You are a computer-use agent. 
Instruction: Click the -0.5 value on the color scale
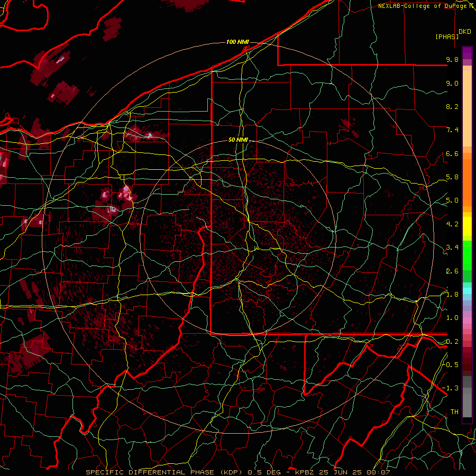tap(451, 364)
